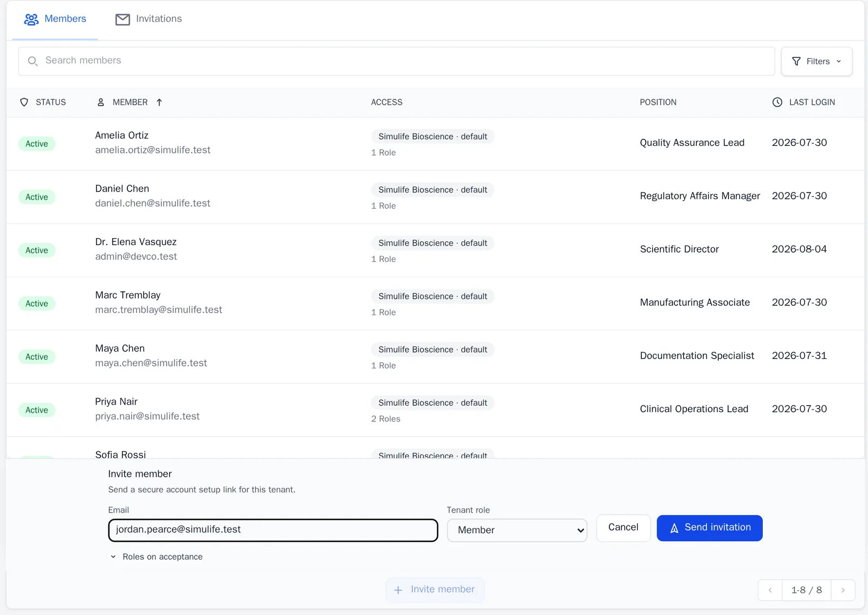Click the Invitations envelope icon
868x615 pixels.
[x=123, y=20]
